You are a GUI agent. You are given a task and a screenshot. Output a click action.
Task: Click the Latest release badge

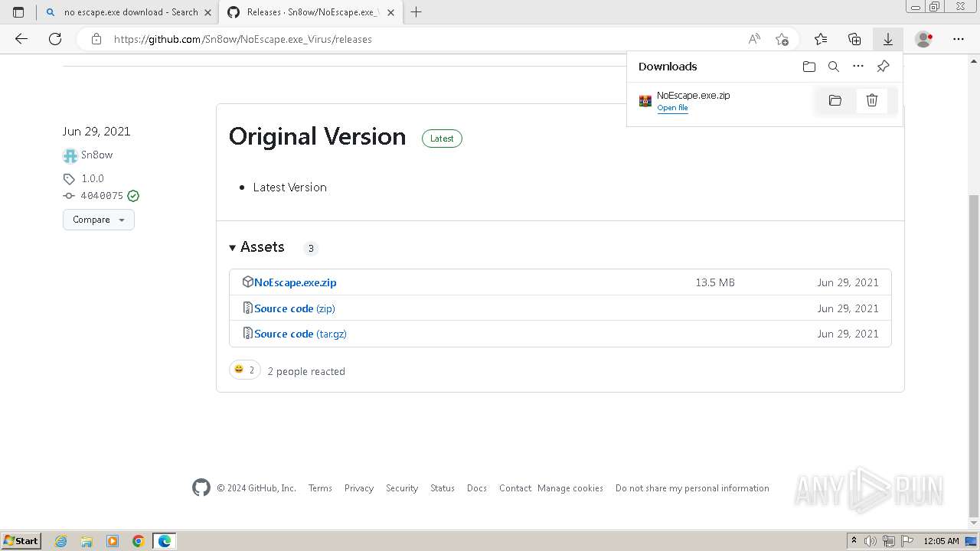pos(442,139)
